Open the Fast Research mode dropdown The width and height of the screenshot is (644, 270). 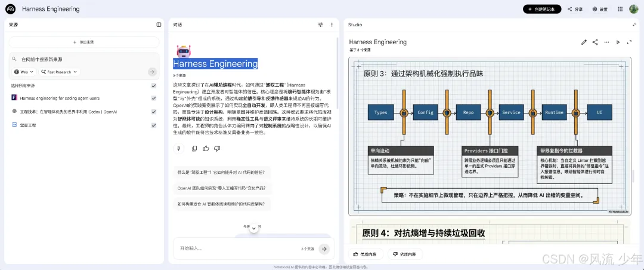pyautogui.click(x=59, y=72)
